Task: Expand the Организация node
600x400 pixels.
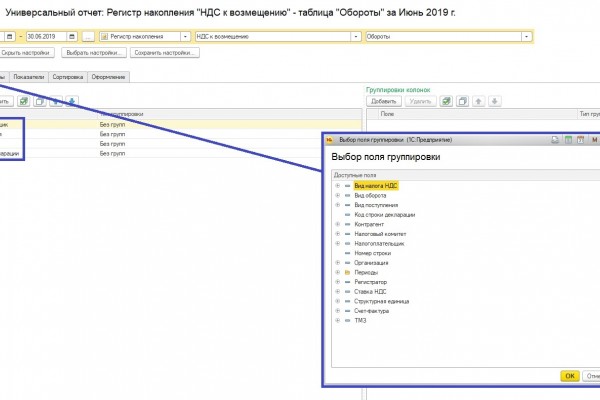Action: 338,263
